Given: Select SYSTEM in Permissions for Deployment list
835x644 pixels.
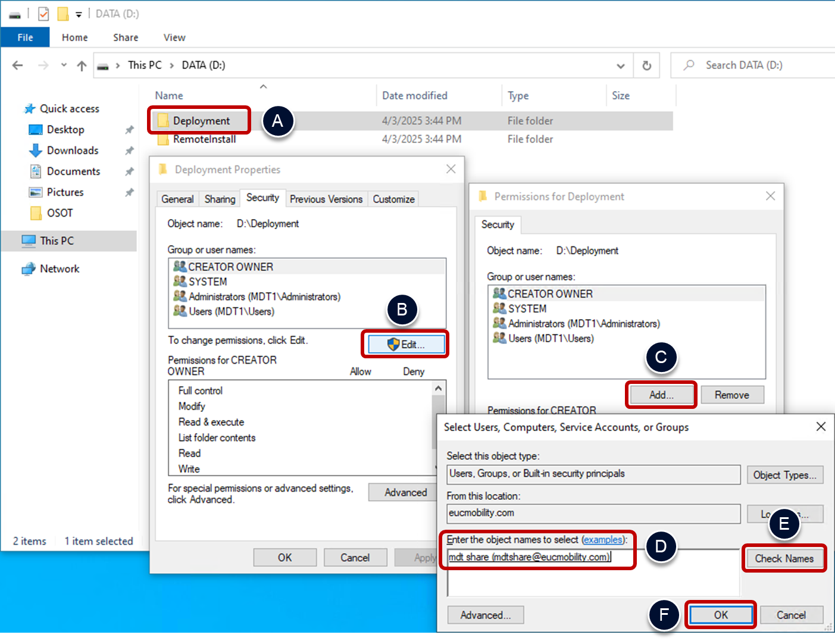Looking at the screenshot, I should pos(527,309).
